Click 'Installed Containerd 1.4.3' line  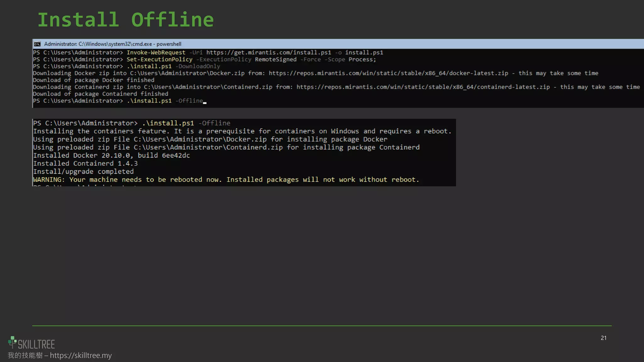coord(85,163)
